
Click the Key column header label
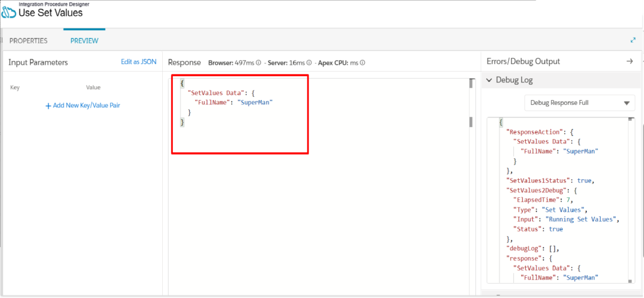point(15,87)
